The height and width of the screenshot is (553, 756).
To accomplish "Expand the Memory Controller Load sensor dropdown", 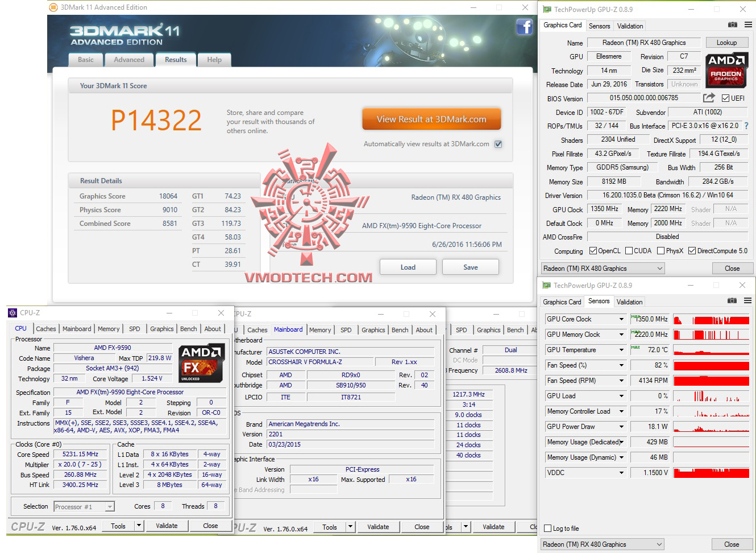I will pyautogui.click(x=621, y=411).
